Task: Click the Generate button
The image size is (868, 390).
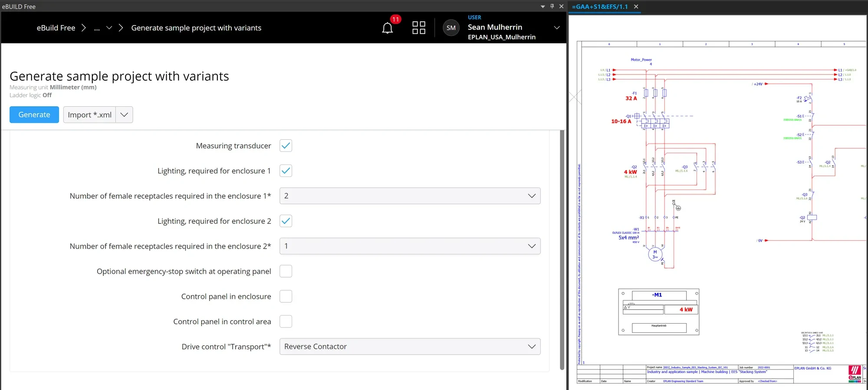Action: [x=34, y=115]
